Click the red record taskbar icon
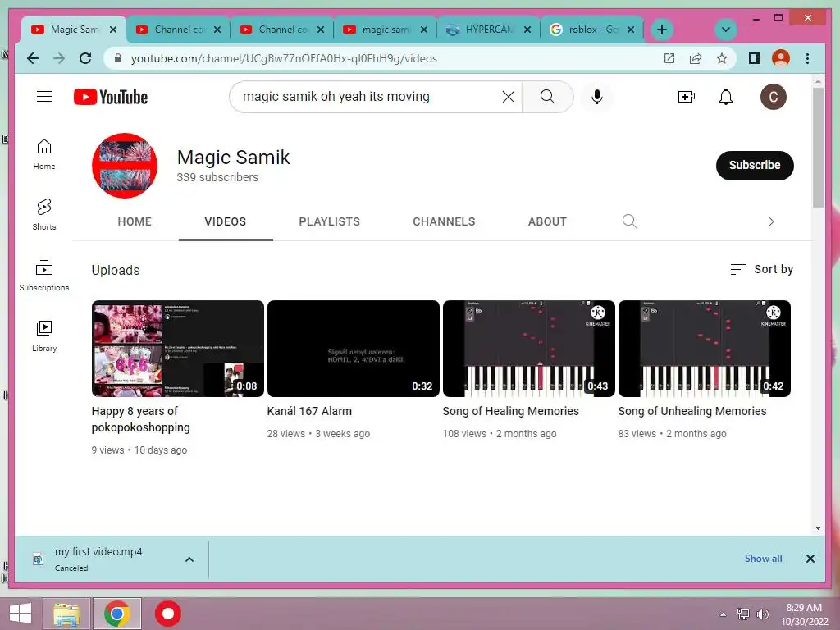The width and height of the screenshot is (840, 630). pos(168,614)
